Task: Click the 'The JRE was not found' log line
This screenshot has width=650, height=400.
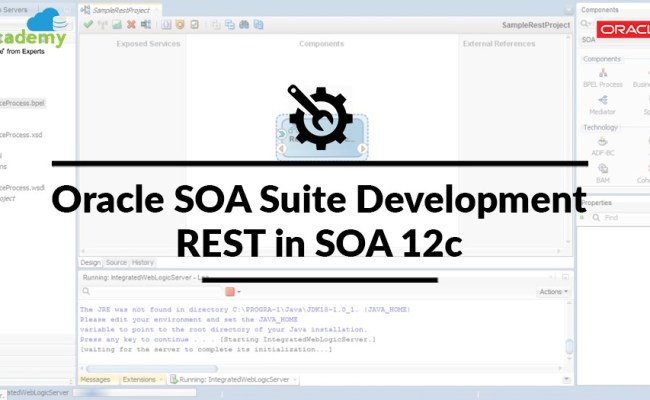Action: pyautogui.click(x=245, y=310)
